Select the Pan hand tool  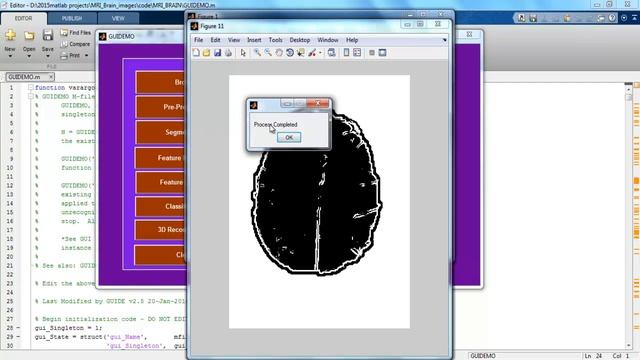tap(279, 53)
